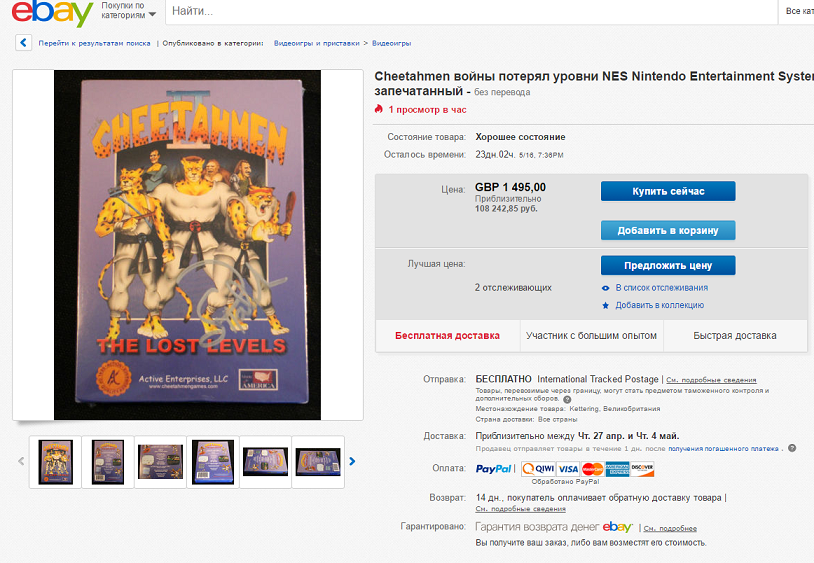The width and height of the screenshot is (814, 563).
Task: Click help icon beside payment clearance note
Action: [792, 448]
